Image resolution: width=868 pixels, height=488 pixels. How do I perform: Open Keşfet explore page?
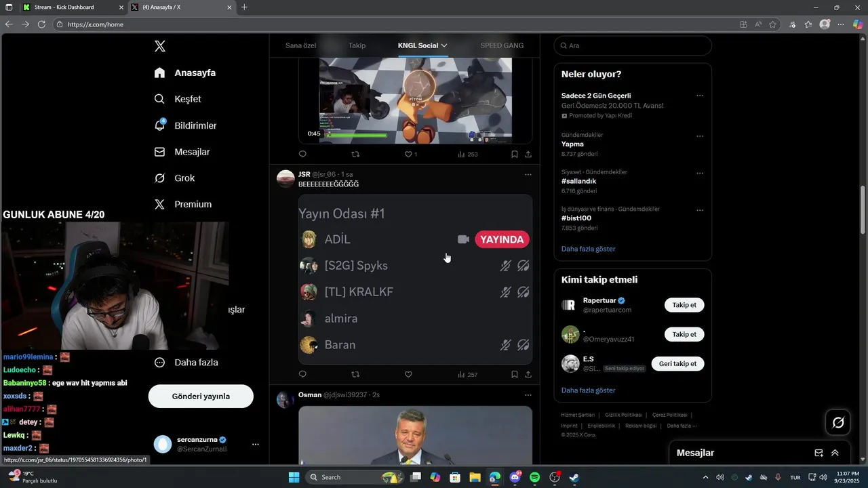tap(178, 99)
